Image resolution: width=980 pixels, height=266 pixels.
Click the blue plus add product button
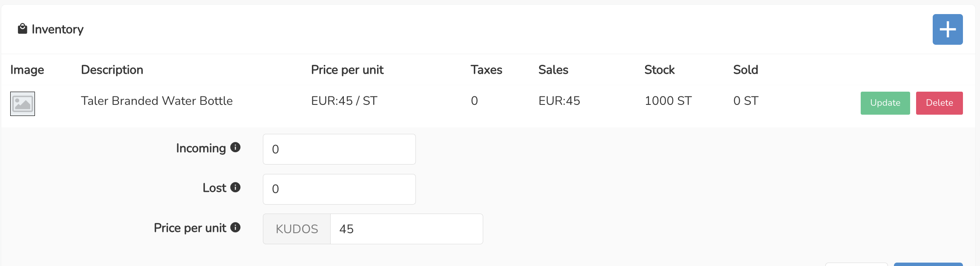(947, 29)
